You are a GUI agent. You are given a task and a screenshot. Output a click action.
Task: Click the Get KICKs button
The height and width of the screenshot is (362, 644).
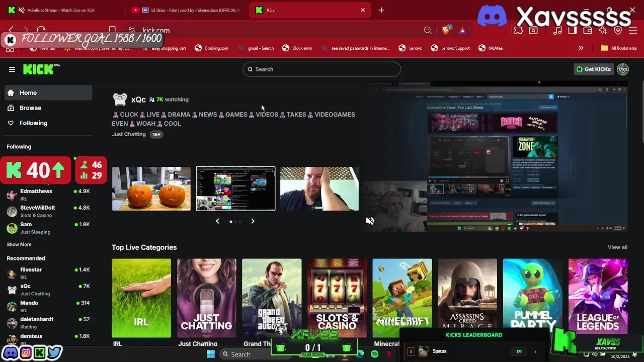[x=594, y=69]
